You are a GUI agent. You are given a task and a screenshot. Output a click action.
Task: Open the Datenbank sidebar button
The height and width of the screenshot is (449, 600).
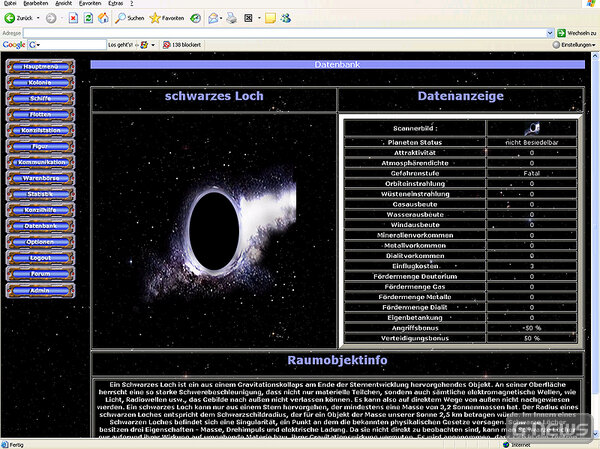point(41,226)
